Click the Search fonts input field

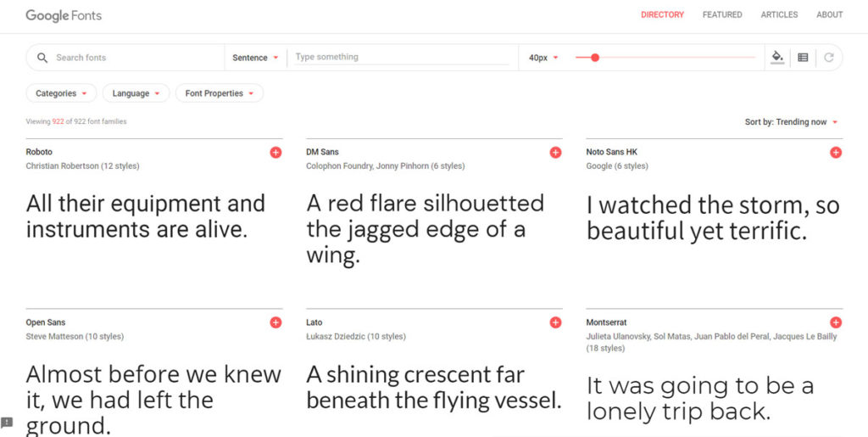pyautogui.click(x=136, y=58)
